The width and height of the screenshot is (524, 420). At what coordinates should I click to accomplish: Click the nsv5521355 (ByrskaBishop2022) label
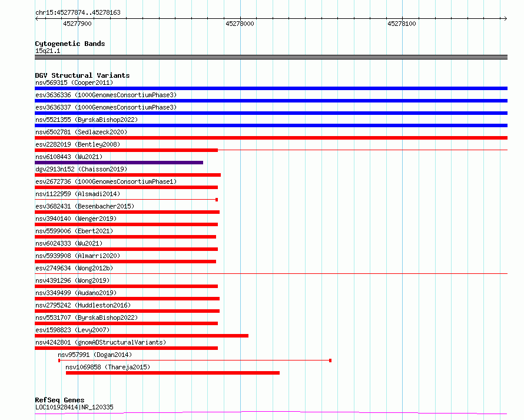[87, 120]
